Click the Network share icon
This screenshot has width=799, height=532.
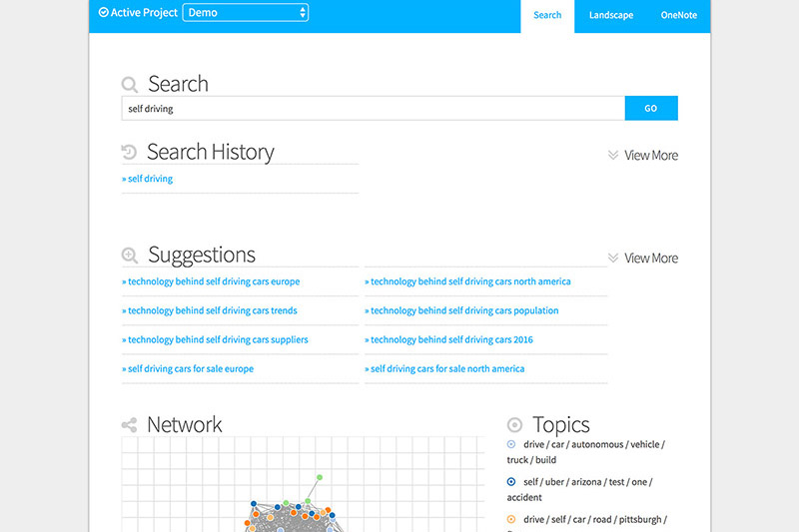(x=129, y=425)
